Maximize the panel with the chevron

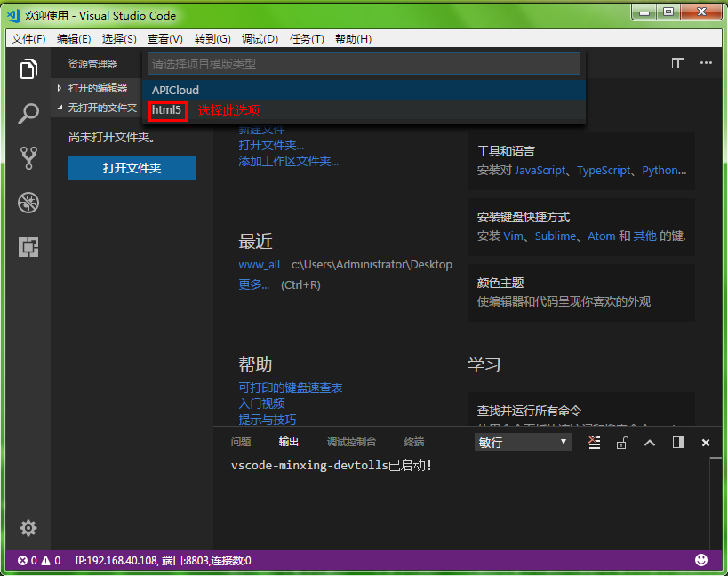point(649,442)
